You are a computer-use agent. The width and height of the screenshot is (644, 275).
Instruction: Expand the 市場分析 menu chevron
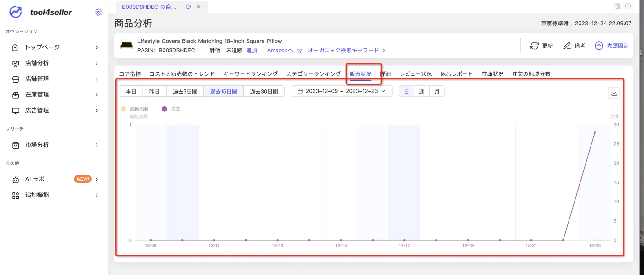point(97,145)
